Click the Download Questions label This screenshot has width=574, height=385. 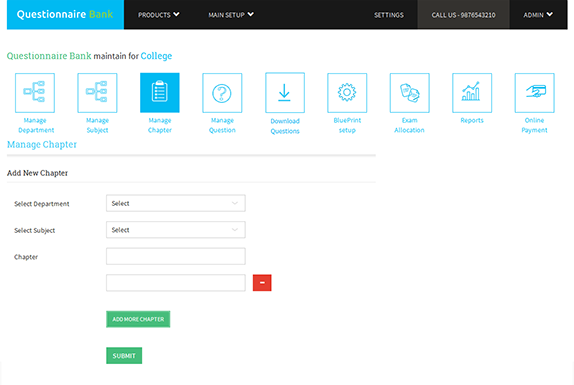(285, 126)
